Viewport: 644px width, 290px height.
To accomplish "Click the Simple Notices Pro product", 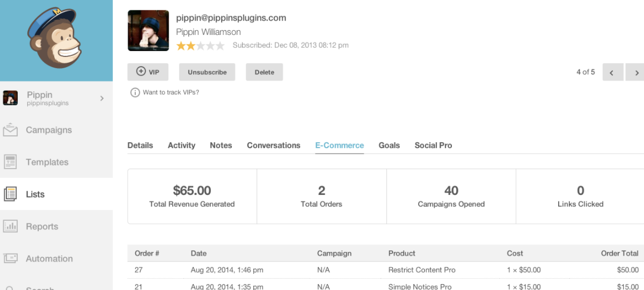I will point(420,287).
